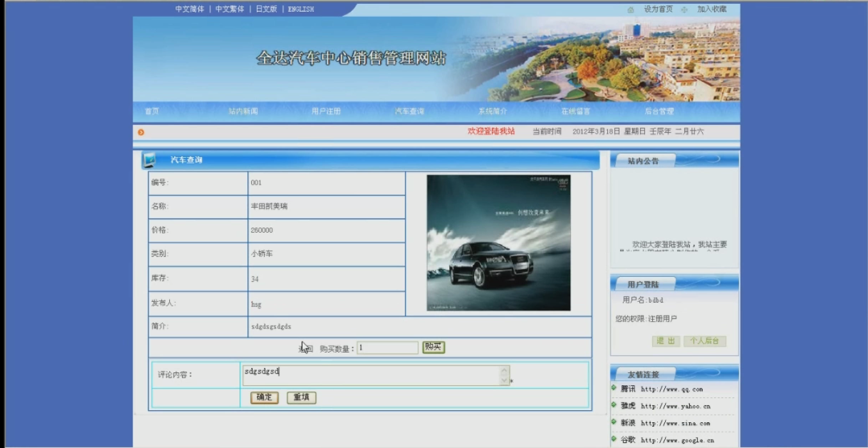The image size is (868, 448).
Task: Click the 返回 link beside 购买数量
Action: [306, 349]
